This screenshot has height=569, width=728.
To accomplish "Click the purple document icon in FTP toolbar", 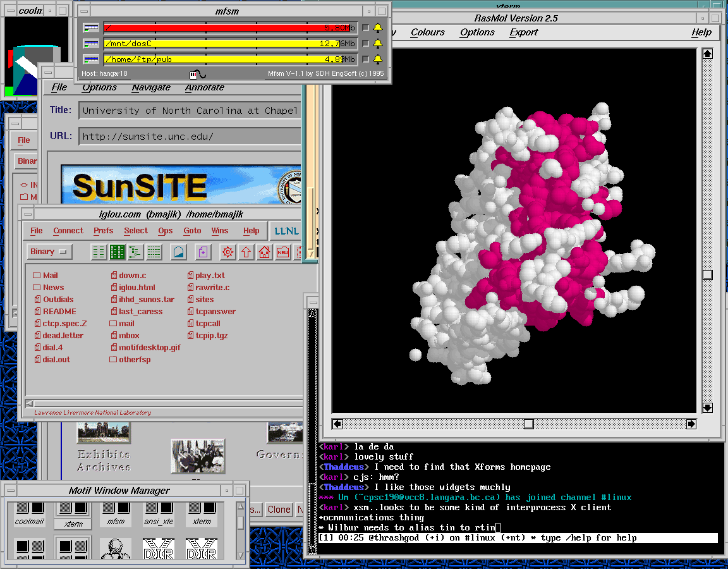I will [x=203, y=252].
